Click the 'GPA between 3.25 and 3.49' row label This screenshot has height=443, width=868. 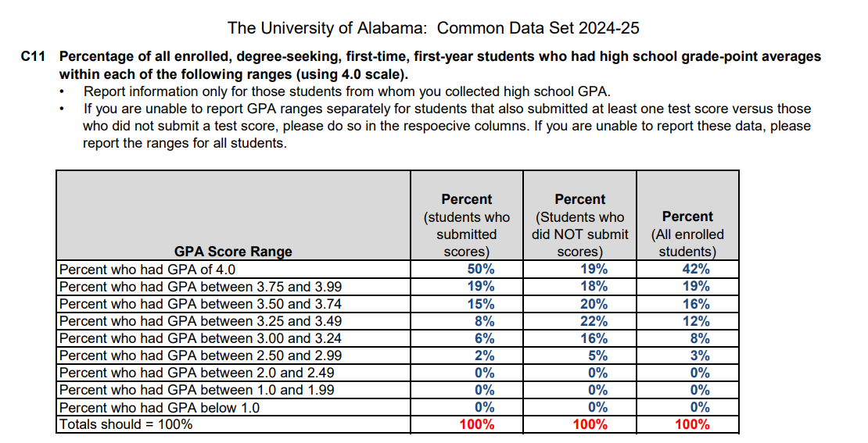pos(200,321)
